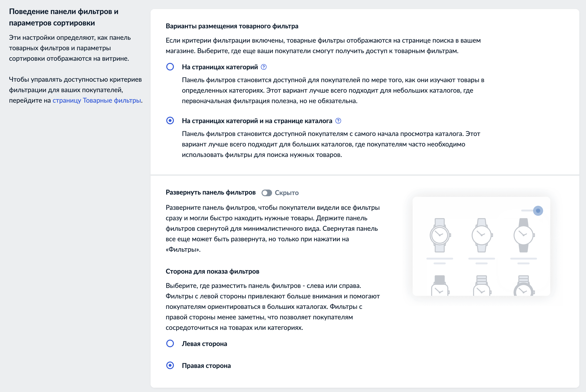Select the 'На страницах категорий' radio option
The image size is (586, 392).
pos(170,67)
